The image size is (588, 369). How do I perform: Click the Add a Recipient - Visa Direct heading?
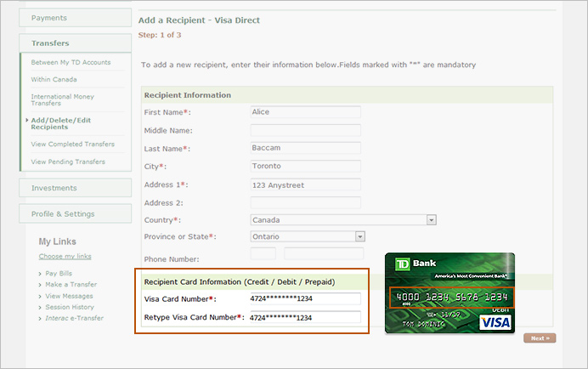(x=199, y=20)
